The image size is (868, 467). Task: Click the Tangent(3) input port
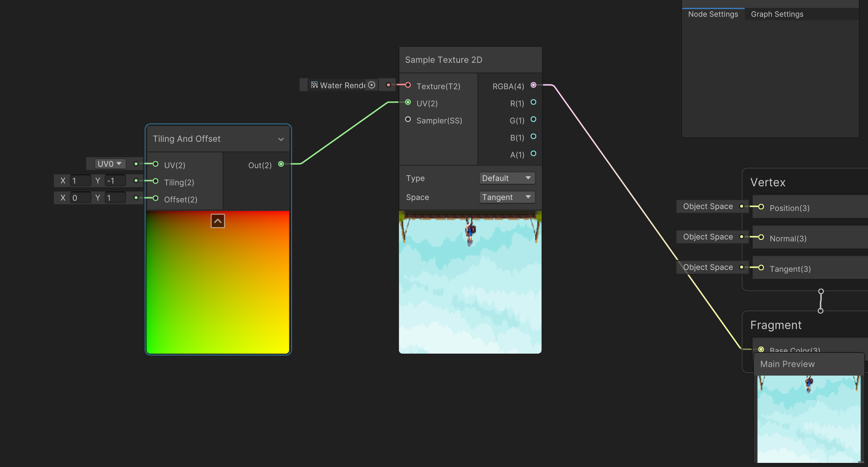coord(761,268)
